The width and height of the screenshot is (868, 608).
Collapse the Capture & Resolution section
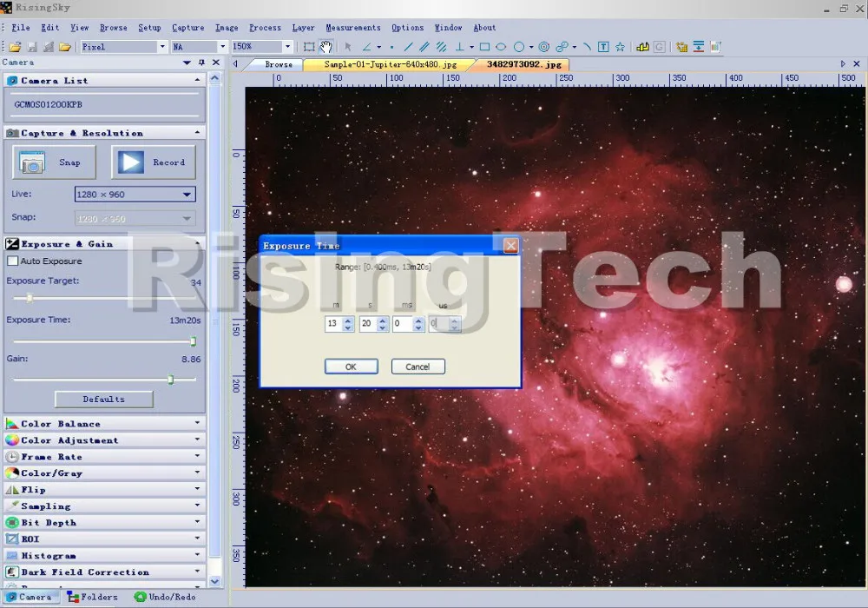[197, 133]
